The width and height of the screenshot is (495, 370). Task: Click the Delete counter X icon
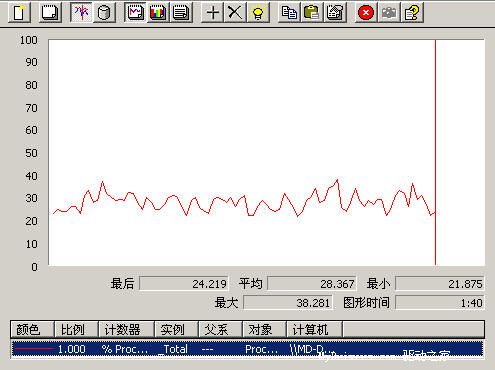(235, 13)
